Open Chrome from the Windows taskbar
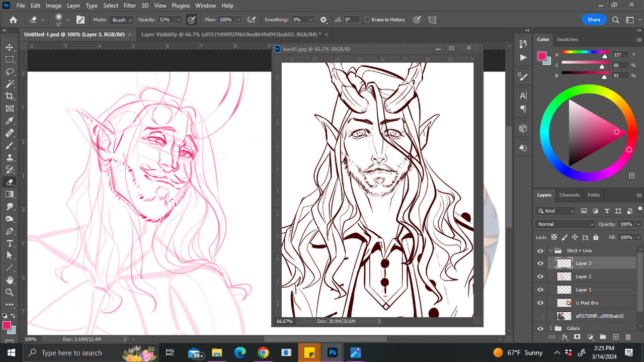Screen dimensions: 644x362 (x=263, y=352)
